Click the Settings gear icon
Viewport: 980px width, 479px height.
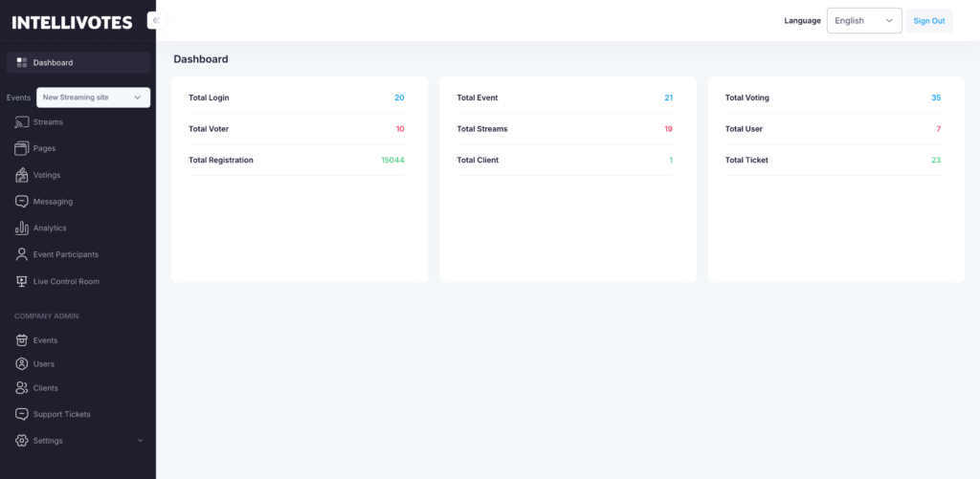click(x=21, y=441)
